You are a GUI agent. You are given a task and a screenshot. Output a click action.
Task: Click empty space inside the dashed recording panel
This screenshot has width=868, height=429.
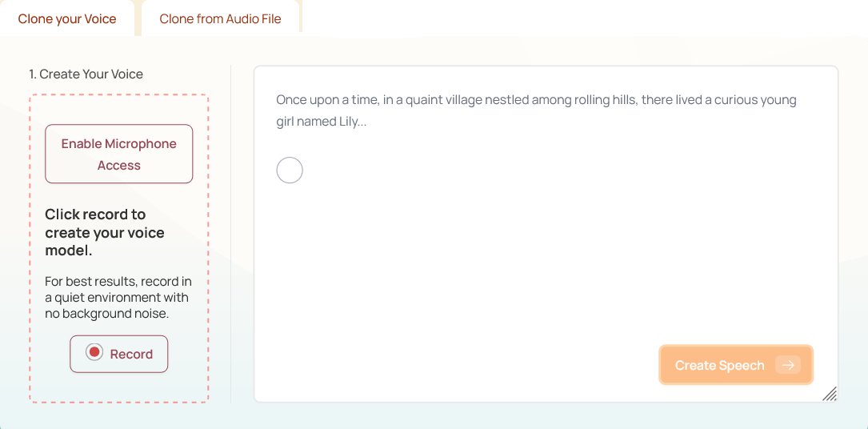tap(119, 387)
